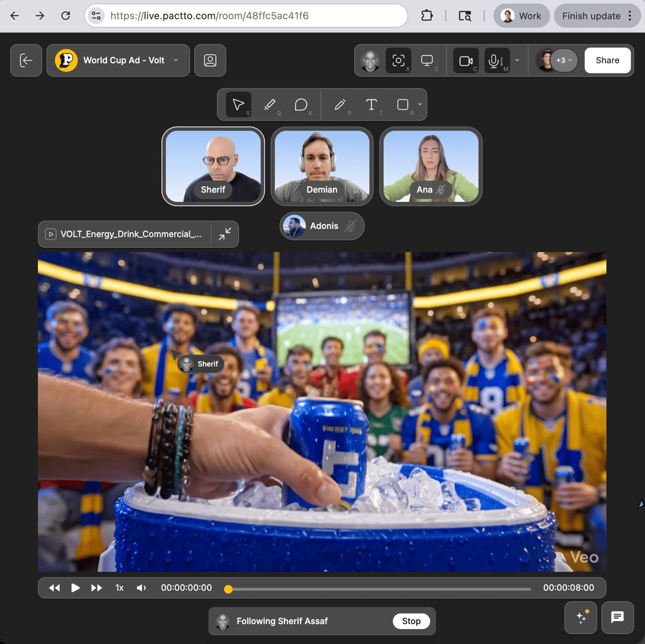This screenshot has width=645, height=644.
Task: Open the Work browser profile
Action: pyautogui.click(x=521, y=15)
